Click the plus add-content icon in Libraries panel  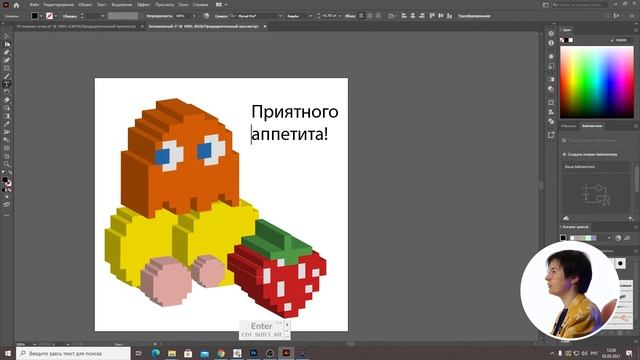click(x=631, y=218)
